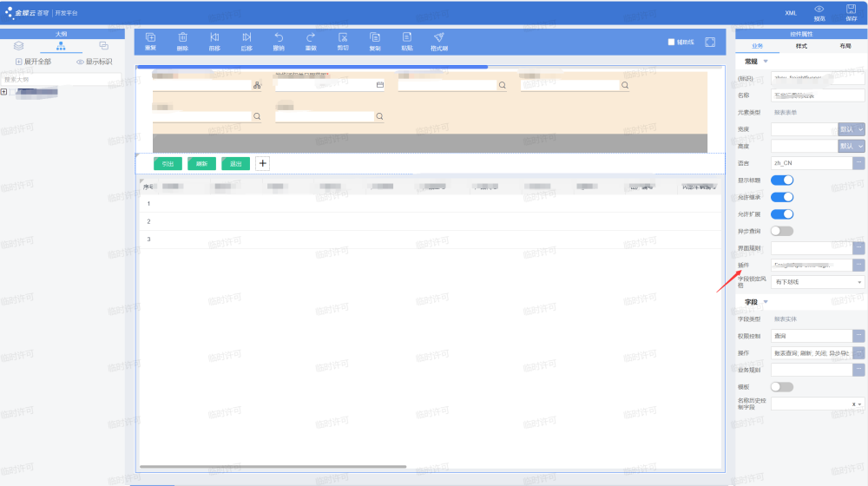This screenshot has height=486, width=868.
Task: Enable the 模板 switch
Action: 782,387
